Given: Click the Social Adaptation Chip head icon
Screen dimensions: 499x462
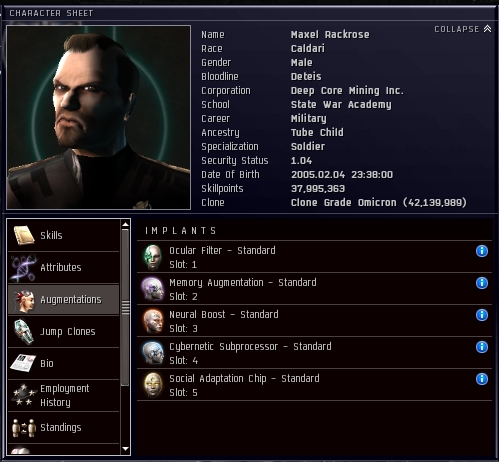Looking at the screenshot, I should coord(153,385).
